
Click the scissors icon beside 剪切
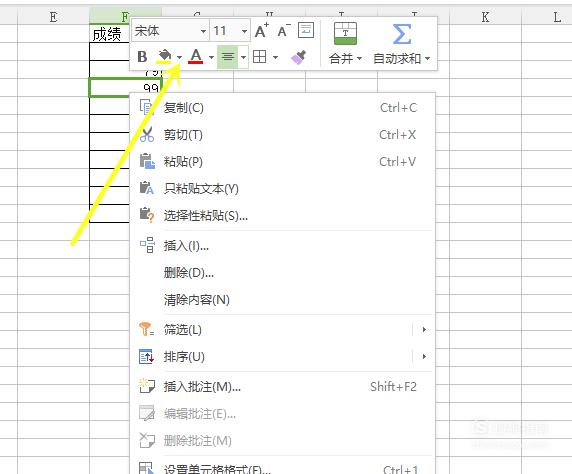pyautogui.click(x=147, y=135)
